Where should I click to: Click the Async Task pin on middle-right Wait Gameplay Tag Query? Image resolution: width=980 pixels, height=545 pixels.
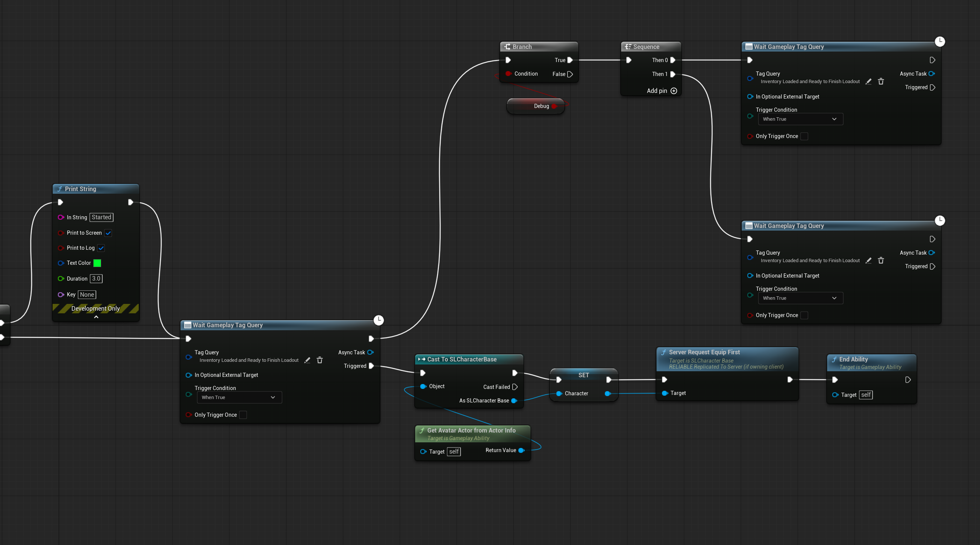pyautogui.click(x=931, y=253)
